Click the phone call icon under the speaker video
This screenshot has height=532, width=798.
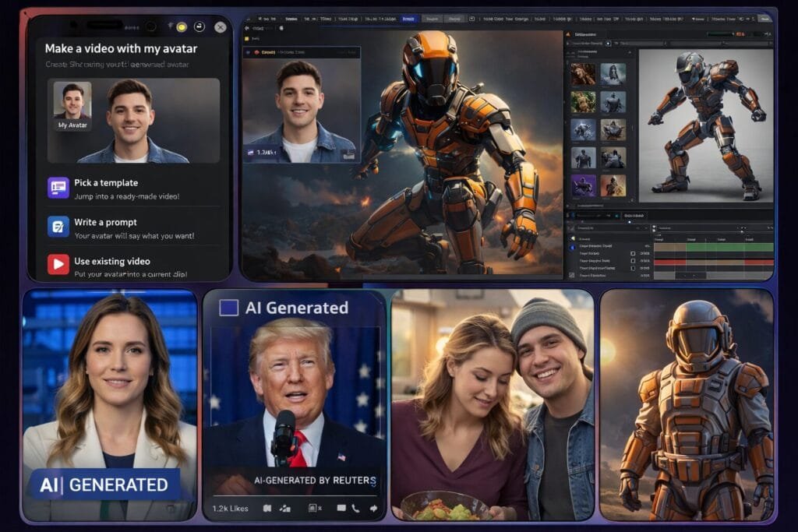click(355, 508)
